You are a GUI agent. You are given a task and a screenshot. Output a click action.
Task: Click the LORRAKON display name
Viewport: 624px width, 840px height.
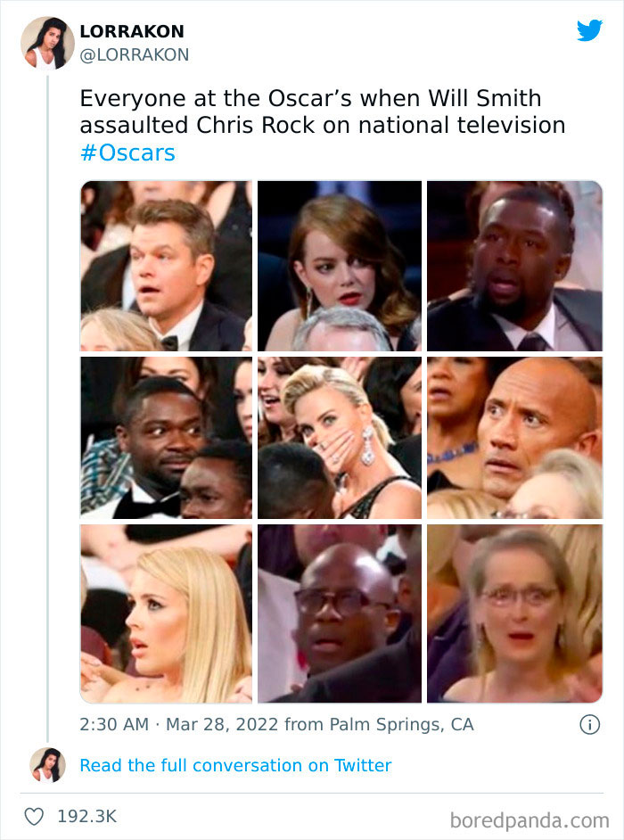coord(132,30)
